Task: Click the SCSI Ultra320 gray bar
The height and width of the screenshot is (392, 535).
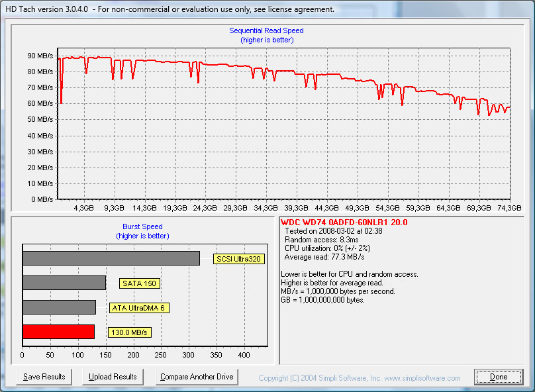Action: tap(111, 258)
